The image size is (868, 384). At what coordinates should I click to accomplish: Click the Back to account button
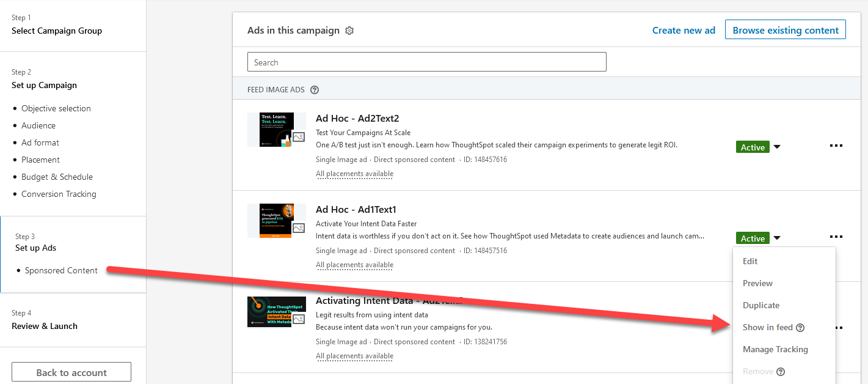pyautogui.click(x=71, y=372)
